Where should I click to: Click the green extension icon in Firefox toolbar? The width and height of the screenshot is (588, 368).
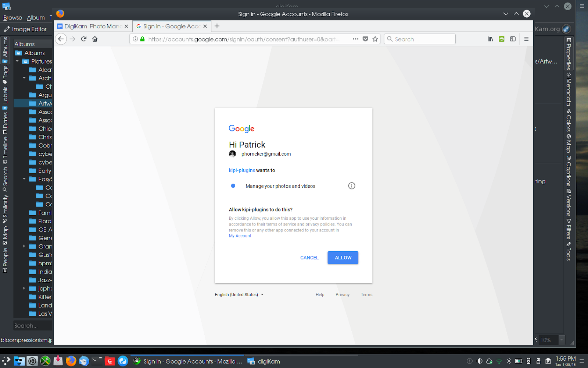pyautogui.click(x=501, y=39)
